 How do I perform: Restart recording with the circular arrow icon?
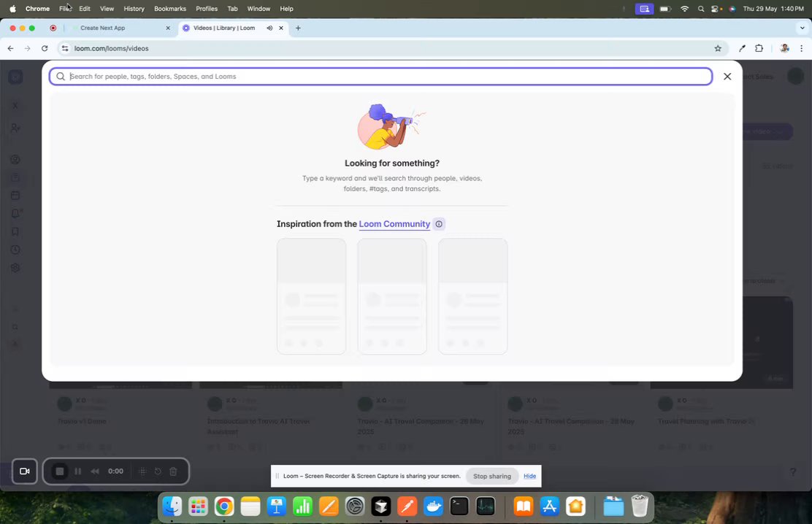pyautogui.click(x=158, y=471)
